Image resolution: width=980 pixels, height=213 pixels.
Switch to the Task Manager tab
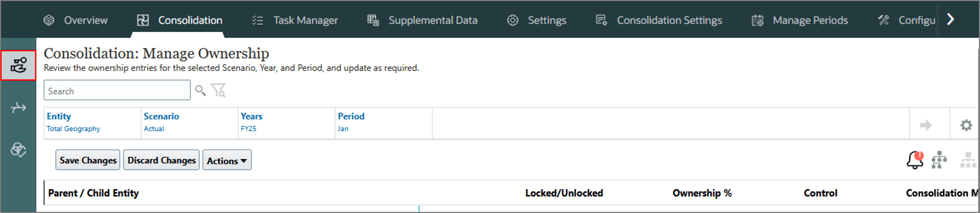pos(305,20)
